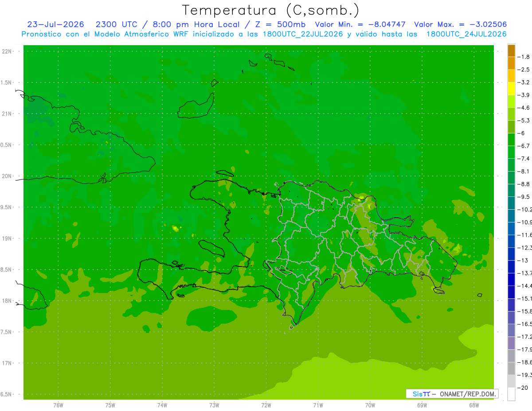
Task: Click the "-17.2" colorbar value
Action: 524,337
